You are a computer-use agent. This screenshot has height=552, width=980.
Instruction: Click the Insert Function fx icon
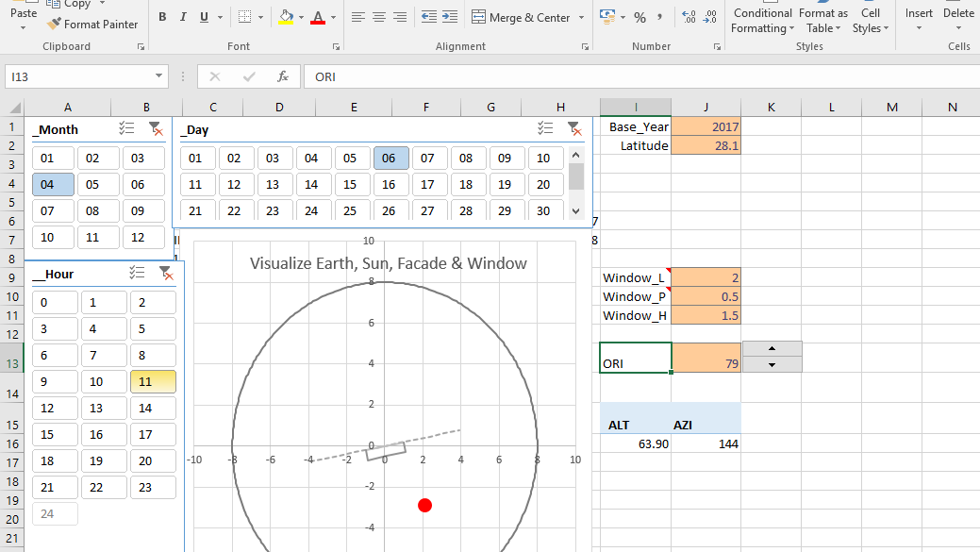(x=283, y=76)
